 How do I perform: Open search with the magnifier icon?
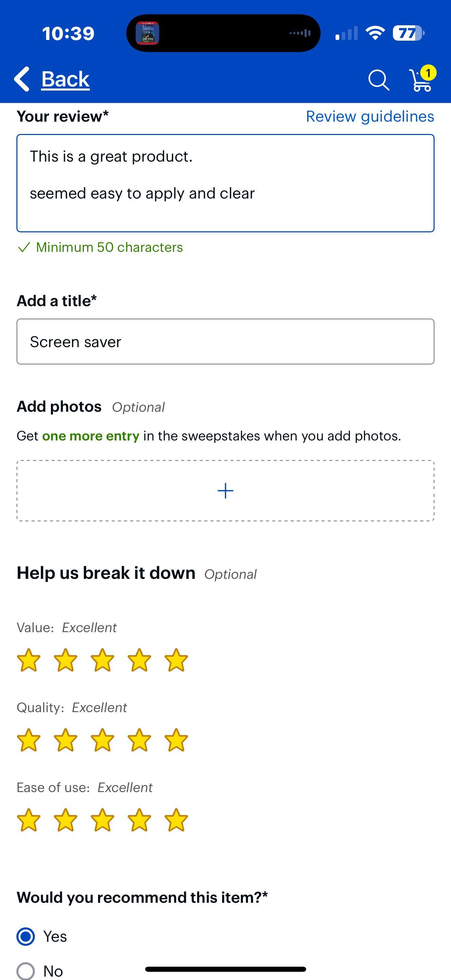pyautogui.click(x=378, y=80)
